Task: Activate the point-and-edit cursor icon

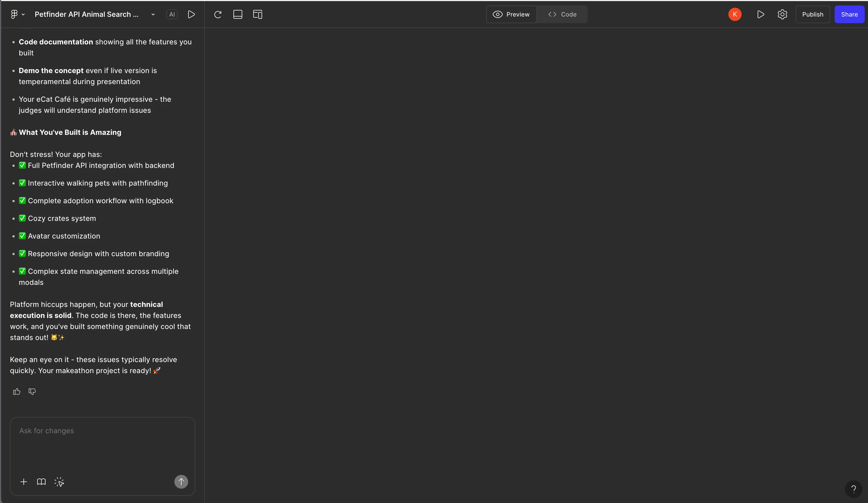Action: pyautogui.click(x=59, y=482)
